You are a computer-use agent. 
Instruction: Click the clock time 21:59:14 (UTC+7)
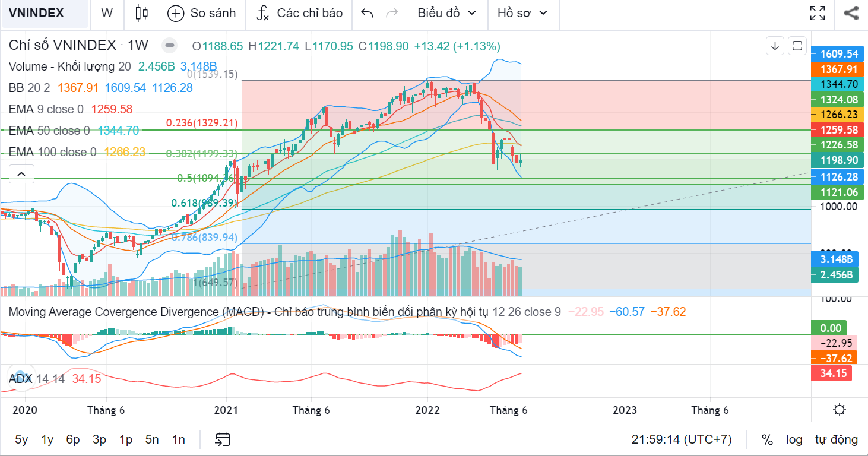click(x=682, y=439)
